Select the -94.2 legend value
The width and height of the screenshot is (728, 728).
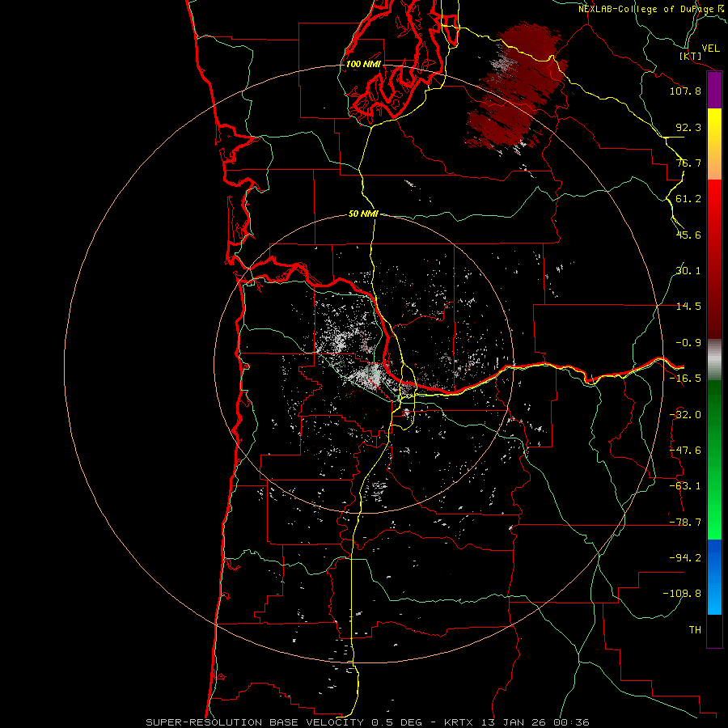[x=685, y=558]
